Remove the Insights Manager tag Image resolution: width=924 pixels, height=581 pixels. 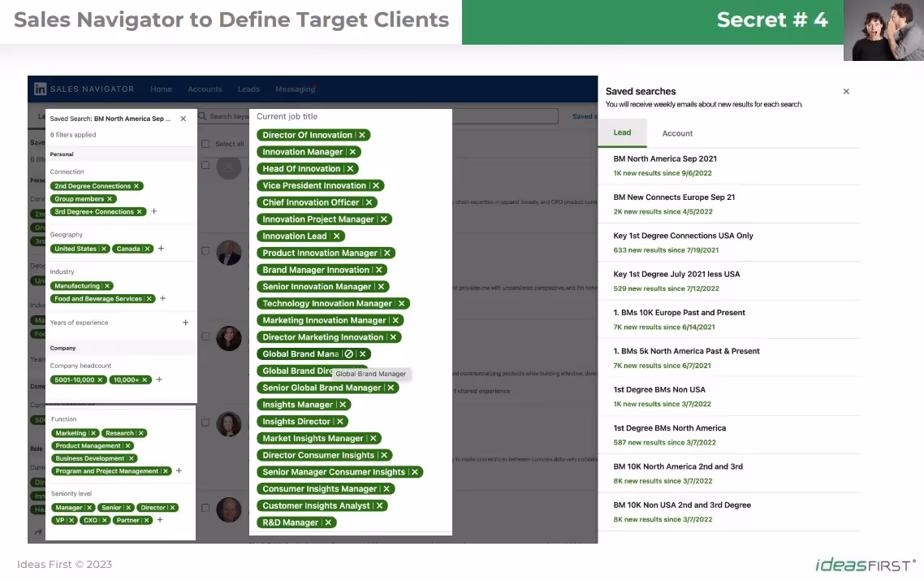343,405
